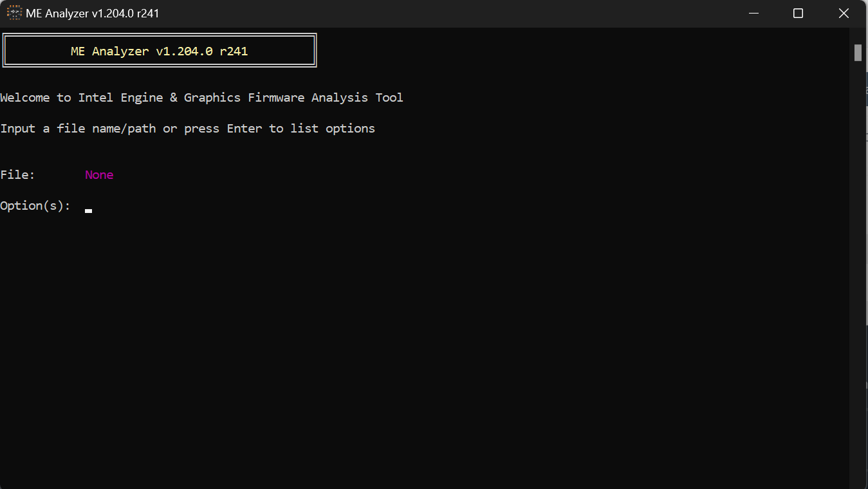Click the window title text in the title bar
Image resolution: width=868 pixels, height=489 pixels.
tap(92, 13)
